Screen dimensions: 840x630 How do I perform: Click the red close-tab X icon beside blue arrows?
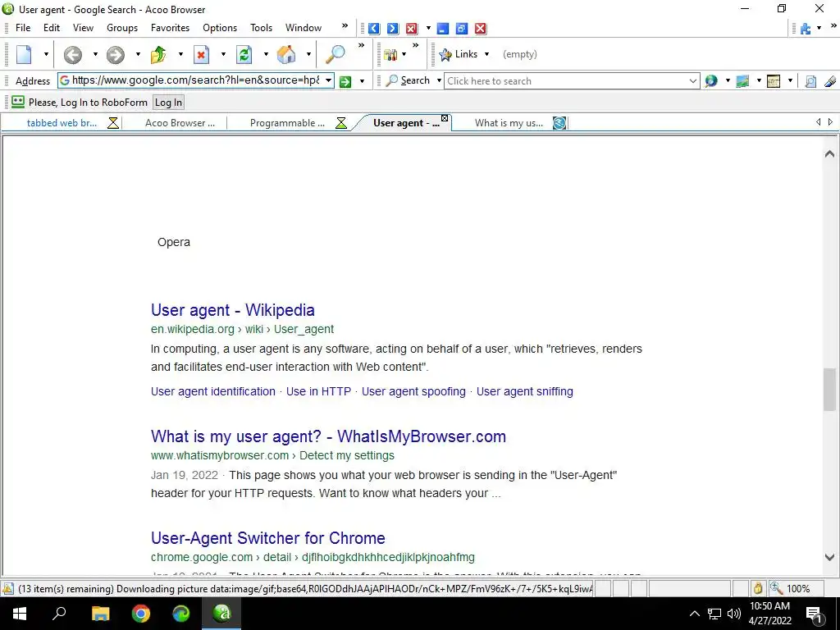pyautogui.click(x=412, y=29)
